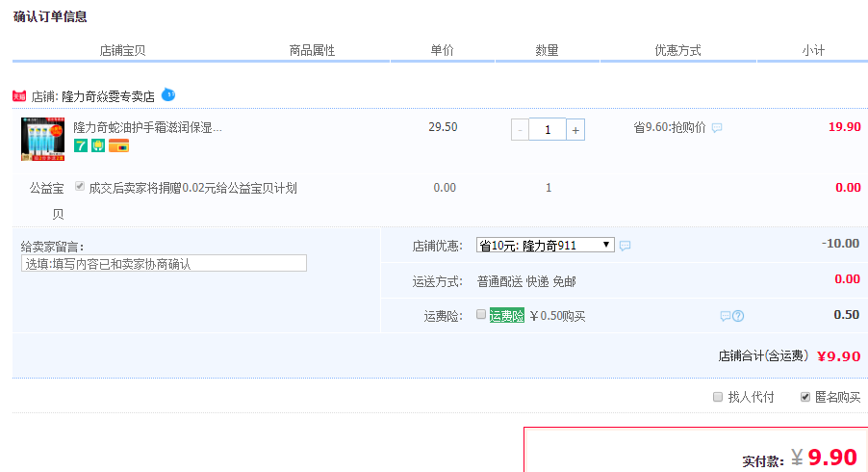Screen dimensions: 868x472
Task: Click the 商品属性 column header
Action: click(312, 50)
